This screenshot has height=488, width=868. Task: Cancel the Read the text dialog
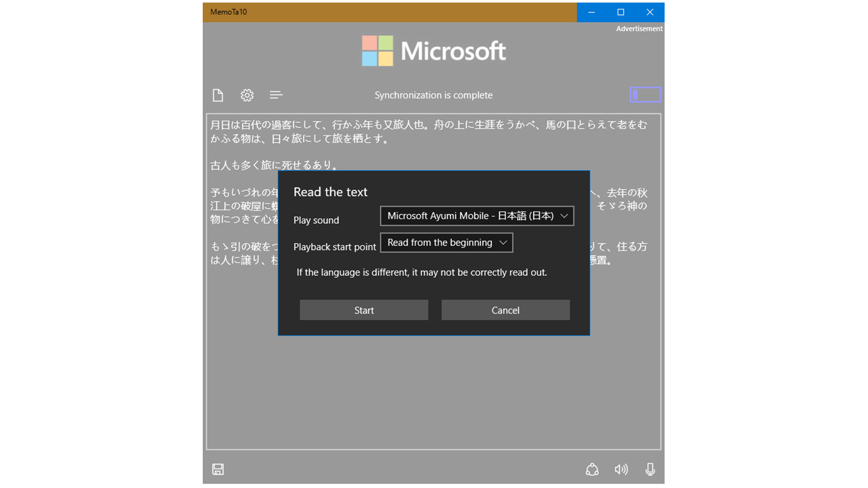[505, 310]
